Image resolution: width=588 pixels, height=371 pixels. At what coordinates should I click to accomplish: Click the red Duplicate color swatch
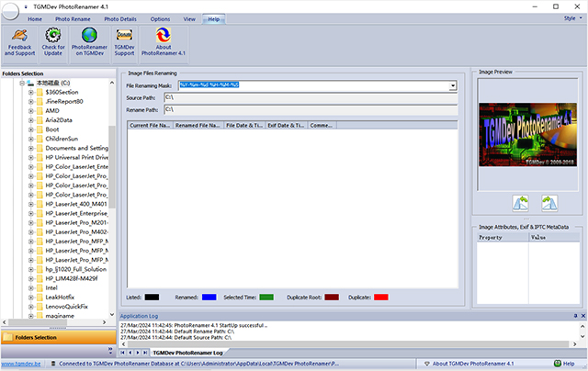point(381,298)
